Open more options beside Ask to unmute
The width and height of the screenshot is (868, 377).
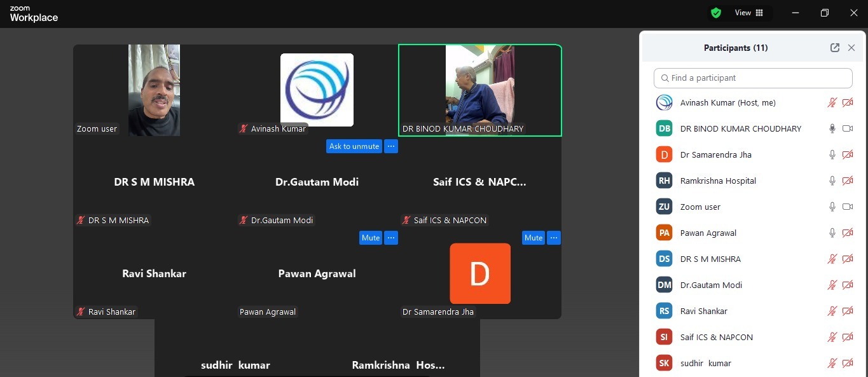391,146
